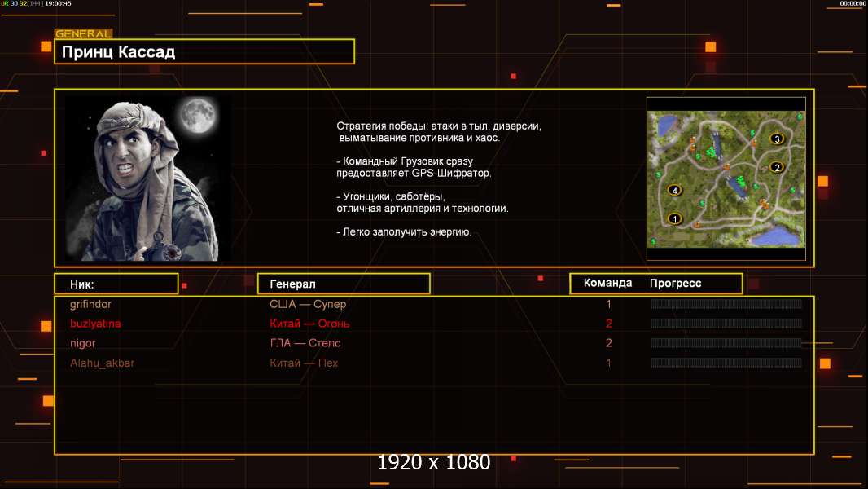
Task: Click the Китай — Пех general entry
Action: [x=304, y=363]
